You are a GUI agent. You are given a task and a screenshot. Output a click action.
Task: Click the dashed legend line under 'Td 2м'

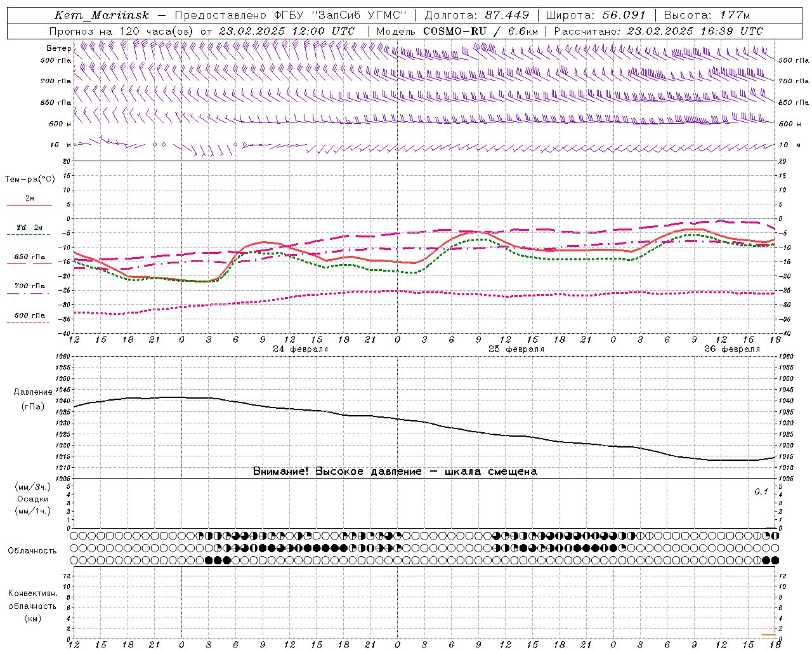coord(28,235)
